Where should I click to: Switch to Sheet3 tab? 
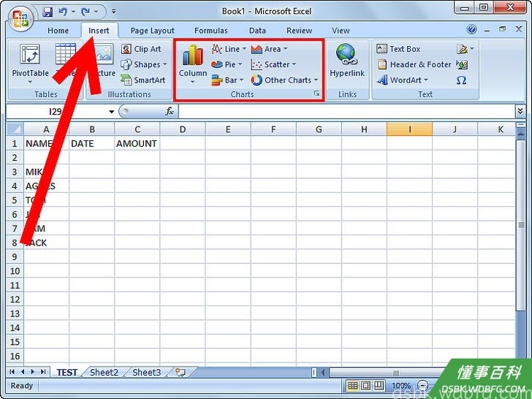tap(147, 372)
